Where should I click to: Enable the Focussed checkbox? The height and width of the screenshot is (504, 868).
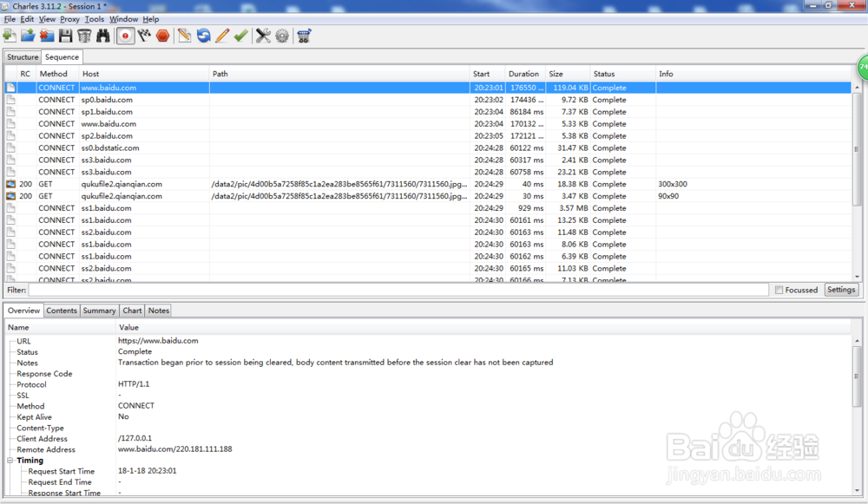(x=779, y=290)
